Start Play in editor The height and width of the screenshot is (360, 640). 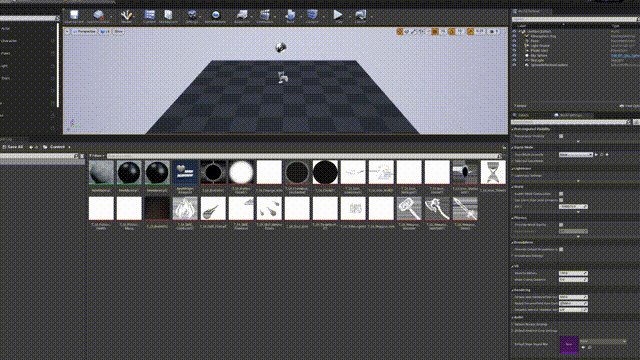pyautogui.click(x=338, y=15)
